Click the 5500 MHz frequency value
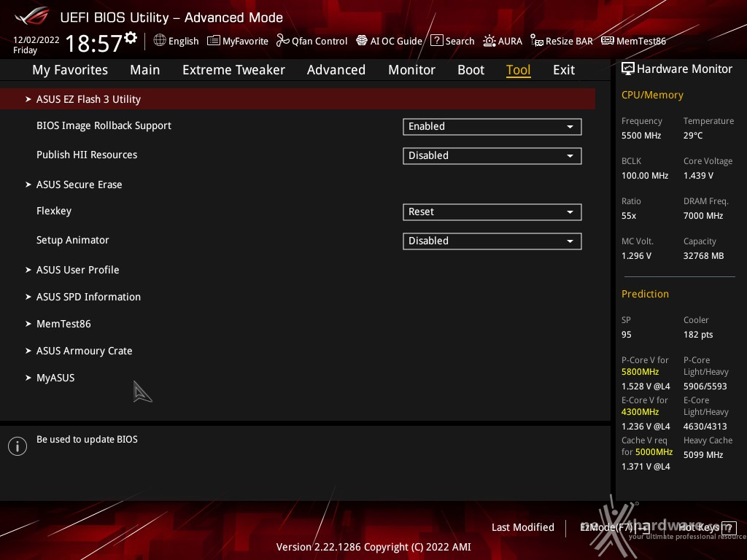The height and width of the screenshot is (560, 747). tap(641, 136)
